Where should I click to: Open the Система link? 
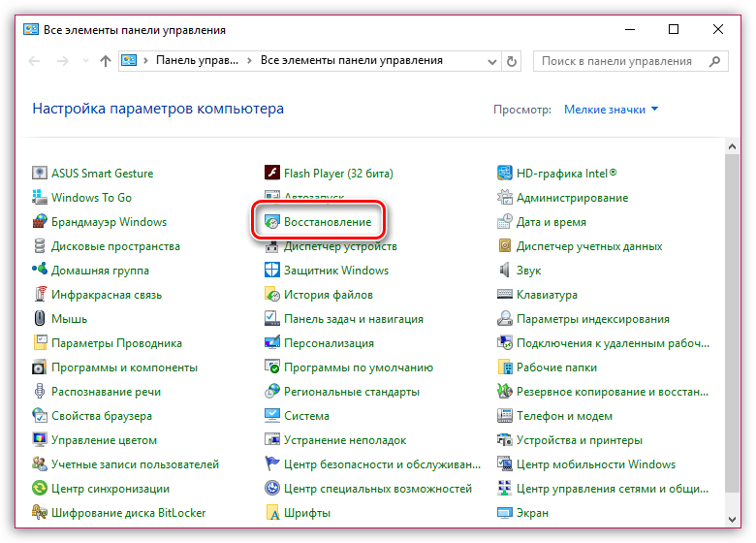[x=306, y=416]
